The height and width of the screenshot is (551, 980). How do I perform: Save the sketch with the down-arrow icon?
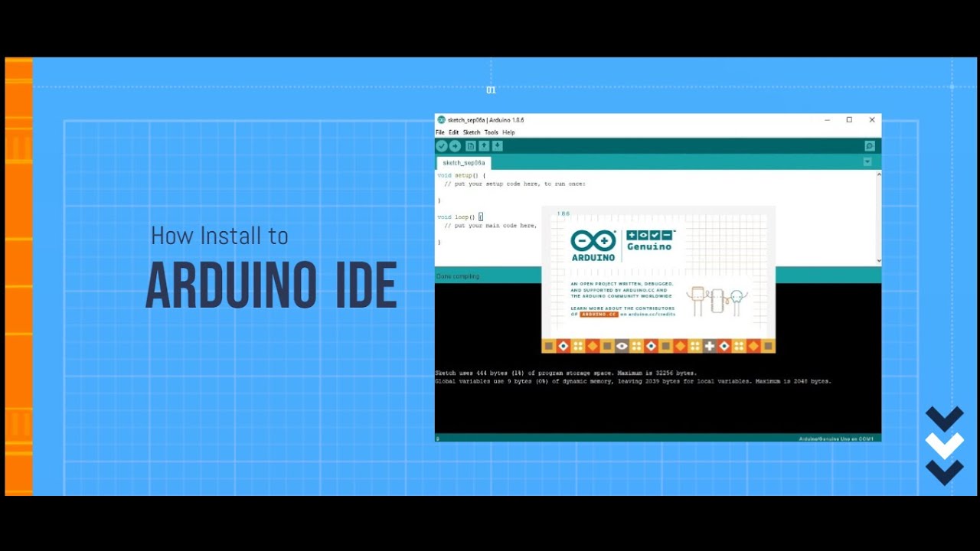497,146
